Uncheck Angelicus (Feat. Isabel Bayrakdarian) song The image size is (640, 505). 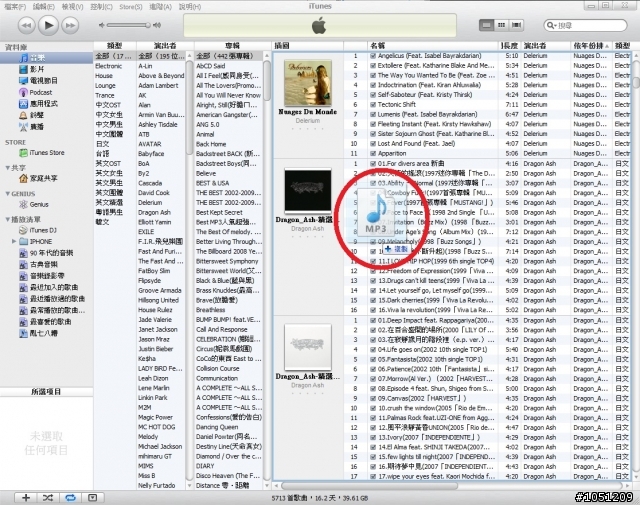(373, 56)
